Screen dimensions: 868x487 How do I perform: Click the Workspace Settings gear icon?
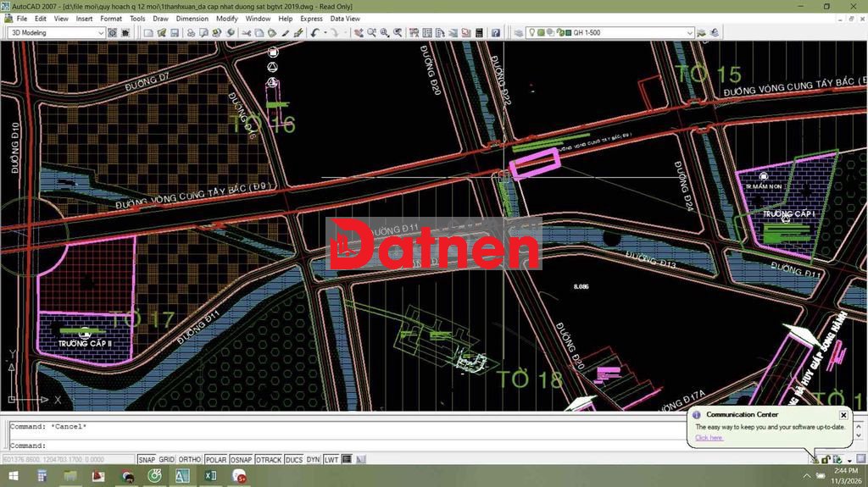[113, 33]
